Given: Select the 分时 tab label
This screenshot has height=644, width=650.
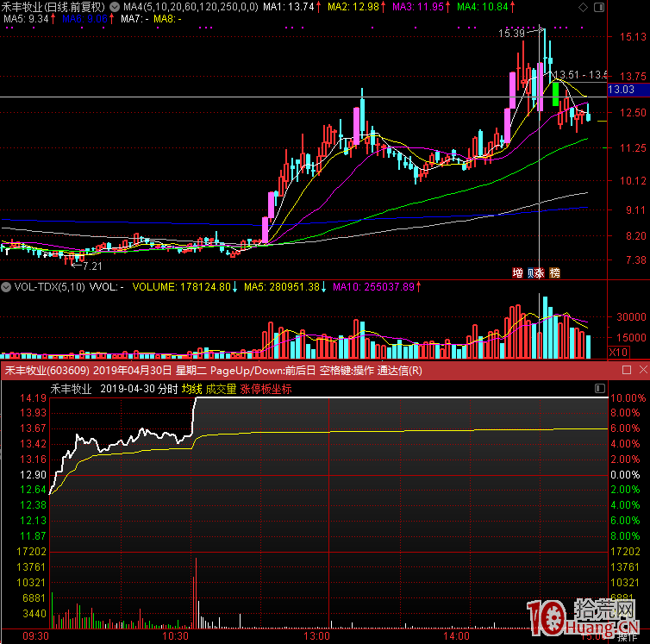Looking at the screenshot, I should click(x=168, y=389).
